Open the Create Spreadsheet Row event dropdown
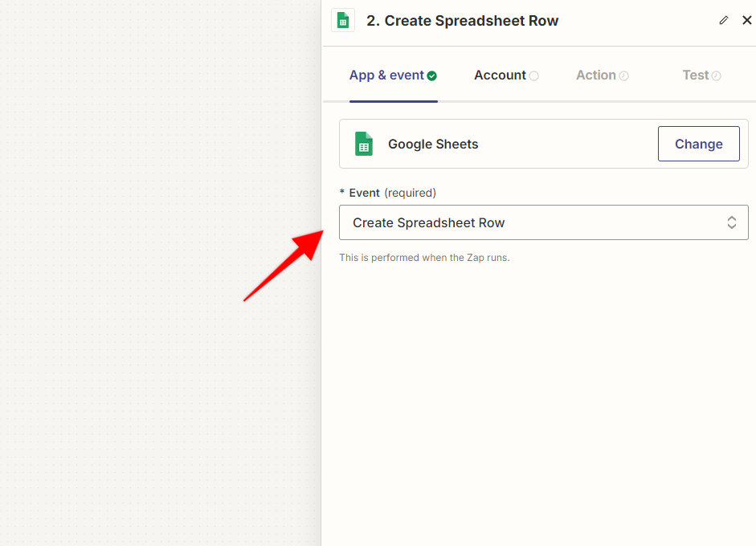756x546 pixels. pos(544,222)
